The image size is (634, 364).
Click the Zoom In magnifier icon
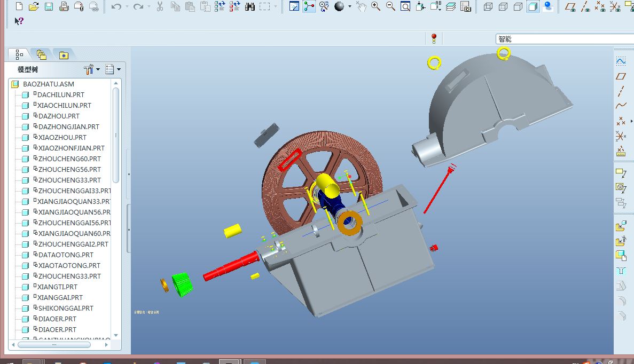coord(375,6)
